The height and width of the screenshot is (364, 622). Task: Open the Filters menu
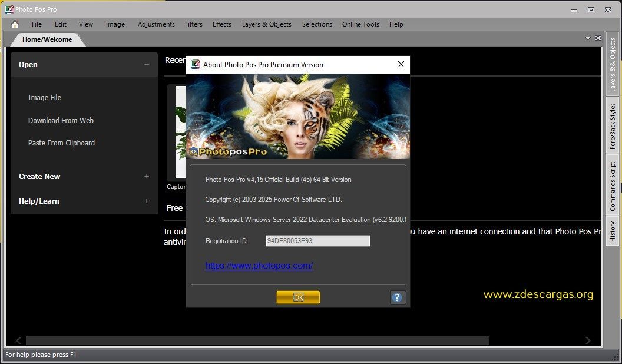[194, 24]
